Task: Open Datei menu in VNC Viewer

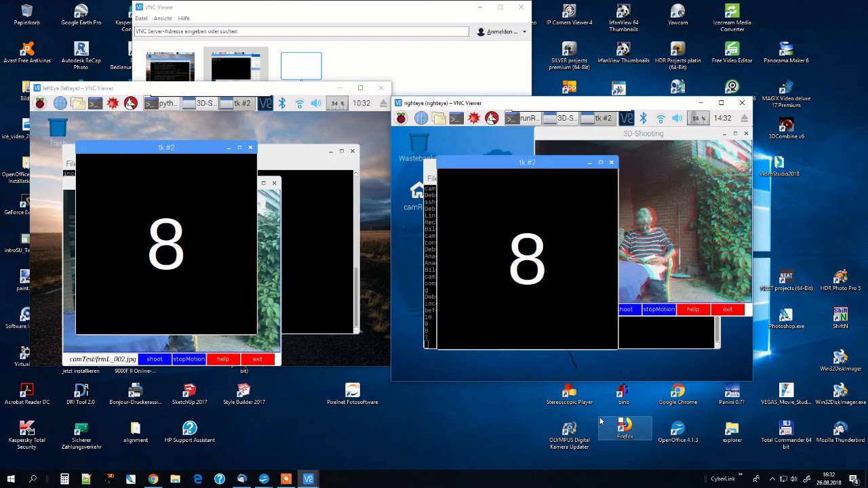Action: pyautogui.click(x=141, y=18)
